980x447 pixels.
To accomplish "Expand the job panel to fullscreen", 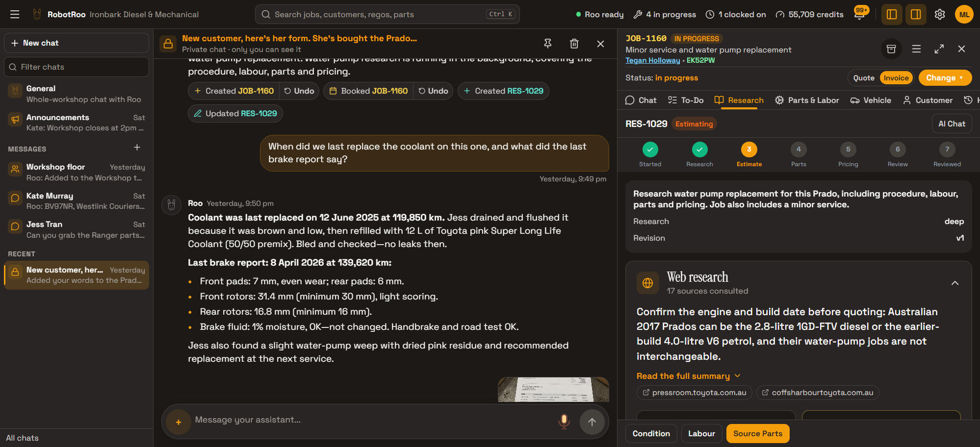I will [x=939, y=49].
